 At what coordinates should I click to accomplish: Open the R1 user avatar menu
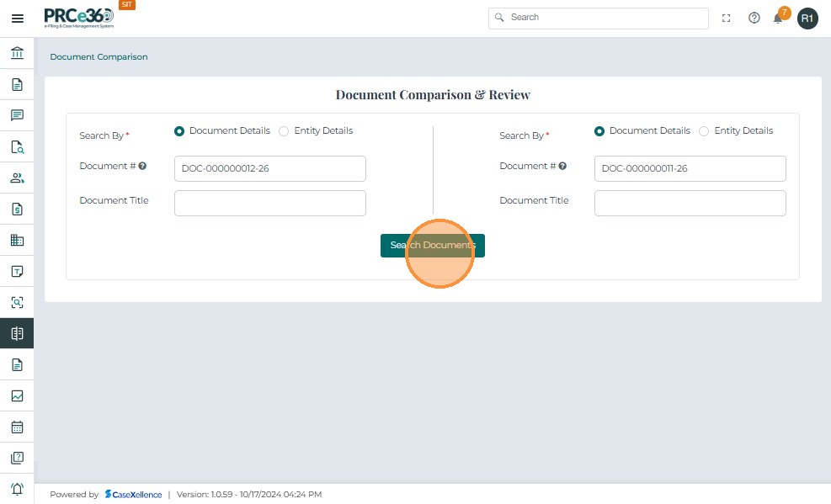(807, 18)
